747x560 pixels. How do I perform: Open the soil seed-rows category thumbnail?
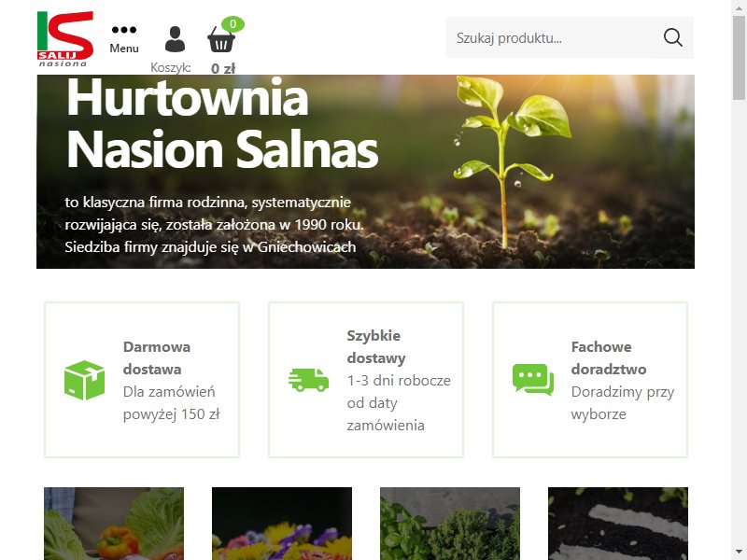(x=618, y=524)
